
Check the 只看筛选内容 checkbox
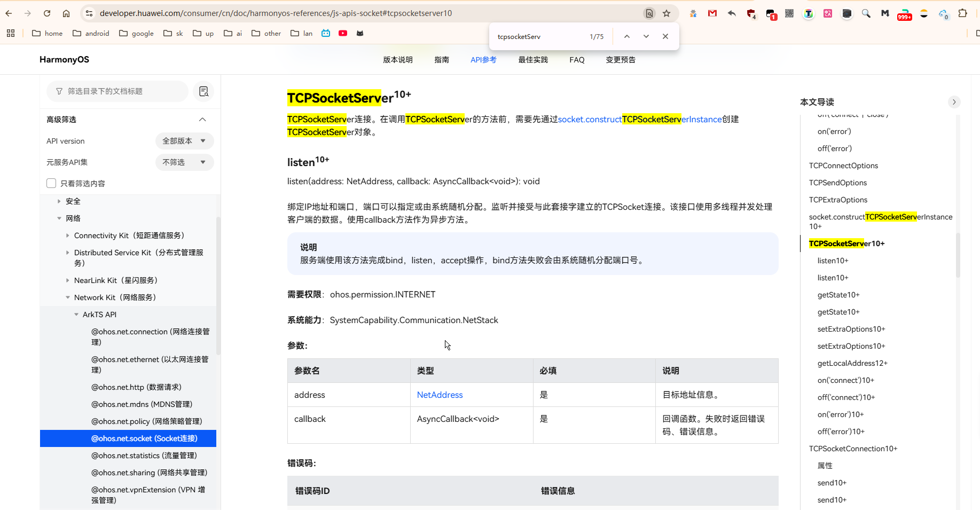(51, 183)
